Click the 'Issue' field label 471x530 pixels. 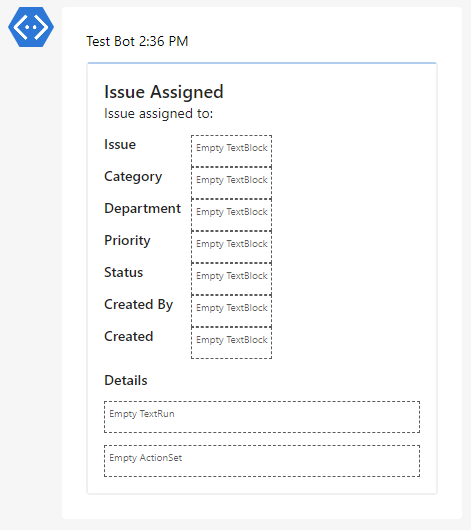point(120,144)
